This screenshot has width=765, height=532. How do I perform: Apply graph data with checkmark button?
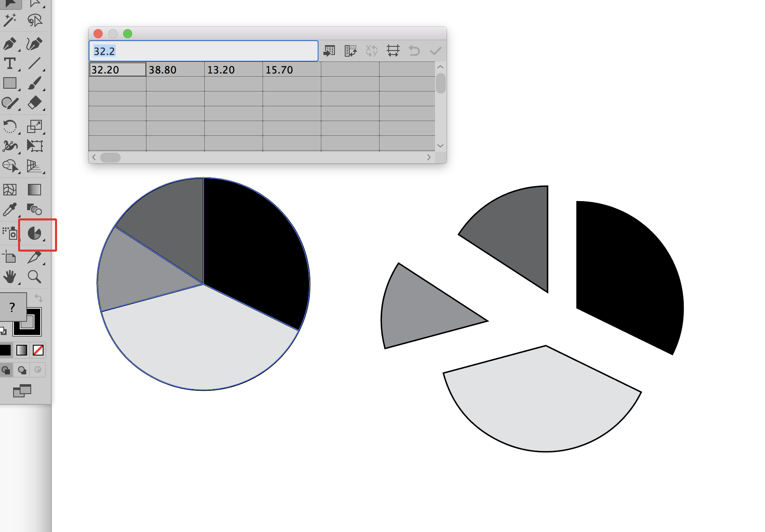436,51
